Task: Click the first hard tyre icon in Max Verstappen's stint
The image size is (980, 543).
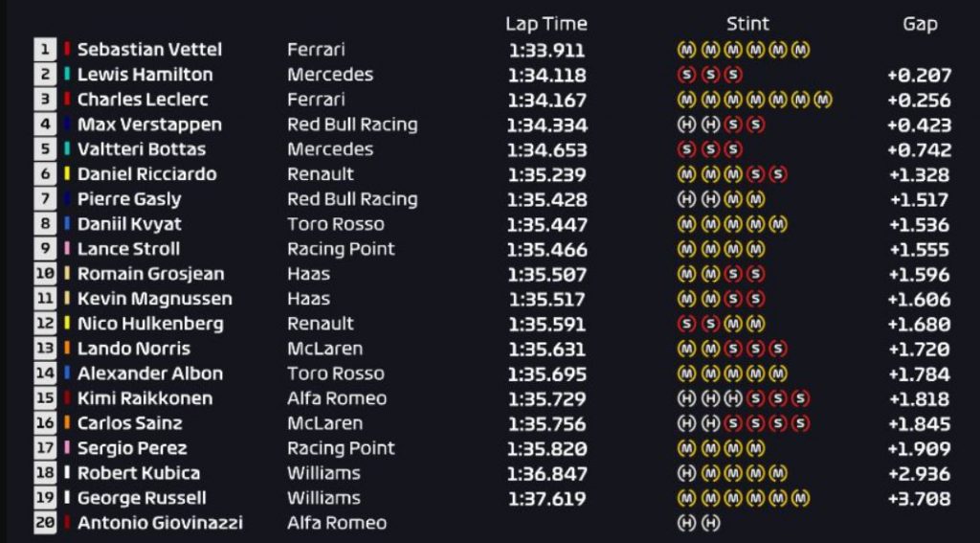Action: 686,124
